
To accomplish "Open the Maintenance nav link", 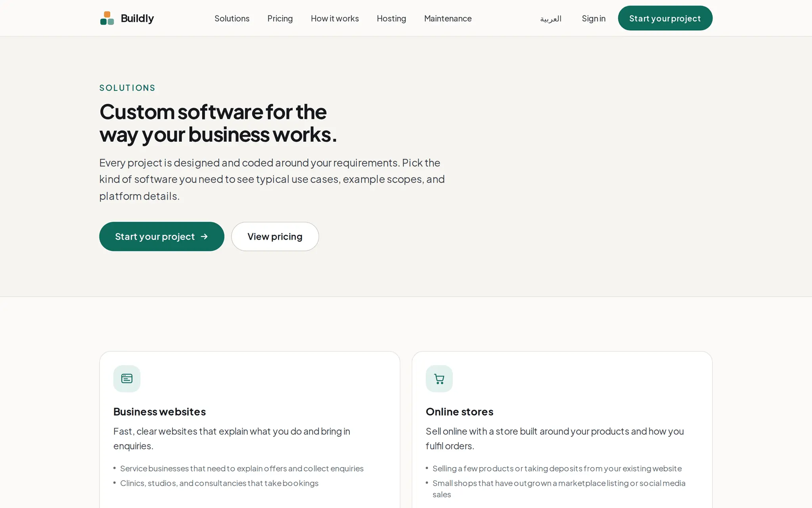I will coord(448,19).
